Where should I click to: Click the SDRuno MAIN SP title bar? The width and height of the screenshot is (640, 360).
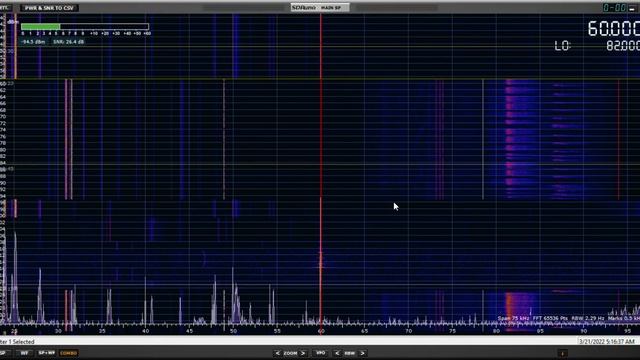pos(320,7)
